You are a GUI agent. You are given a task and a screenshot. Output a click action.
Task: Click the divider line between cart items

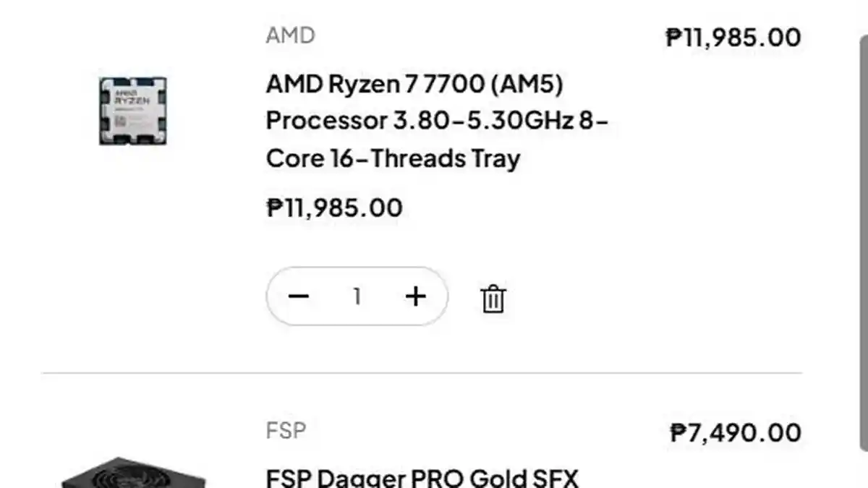pyautogui.click(x=422, y=374)
